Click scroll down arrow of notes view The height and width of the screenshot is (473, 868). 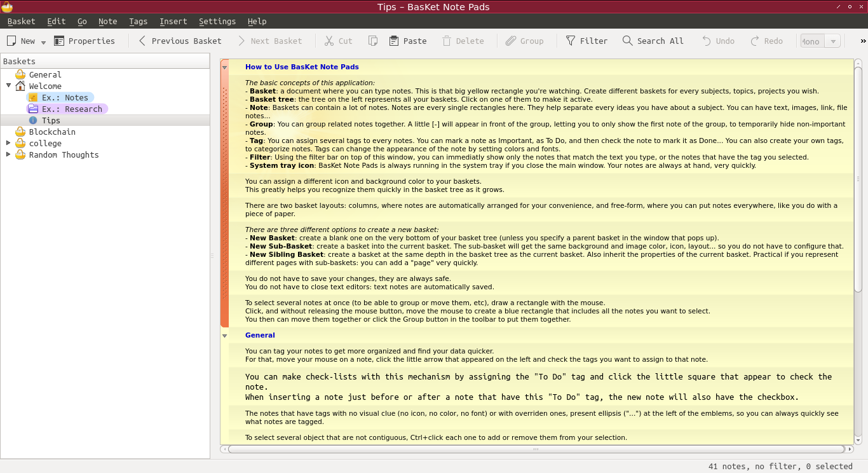pos(858,440)
